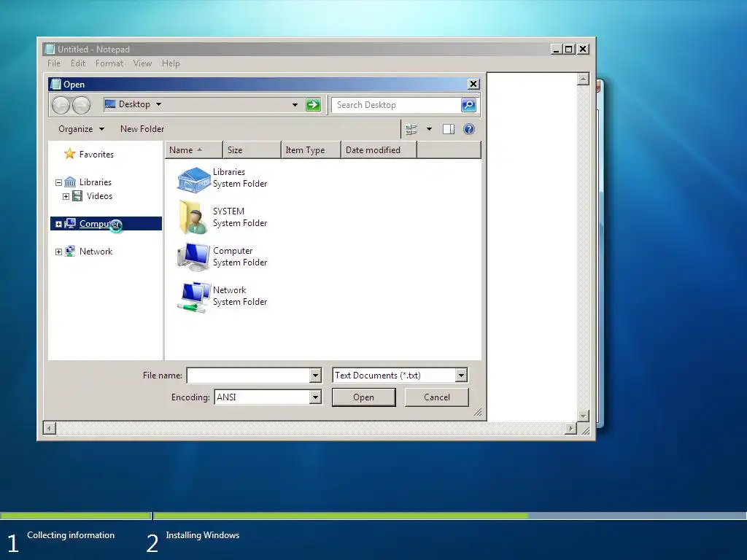Select the Libraries system folder icon in file list

(x=194, y=179)
